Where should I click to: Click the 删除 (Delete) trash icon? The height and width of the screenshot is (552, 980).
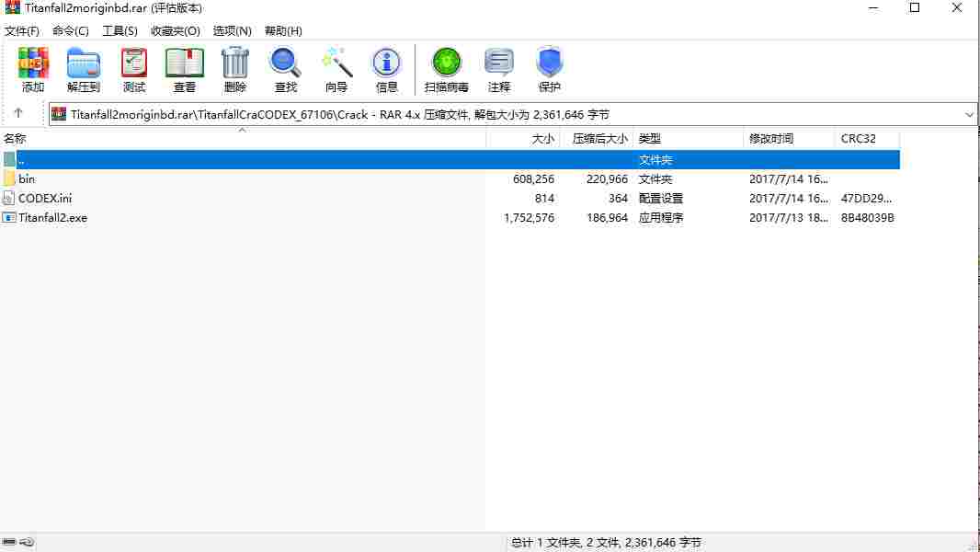coord(235,63)
